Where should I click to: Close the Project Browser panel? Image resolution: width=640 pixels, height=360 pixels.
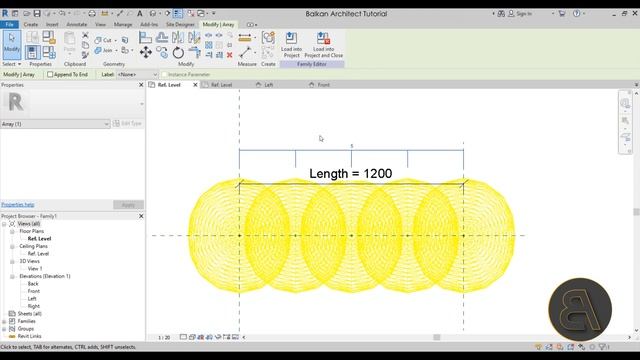pos(141,216)
